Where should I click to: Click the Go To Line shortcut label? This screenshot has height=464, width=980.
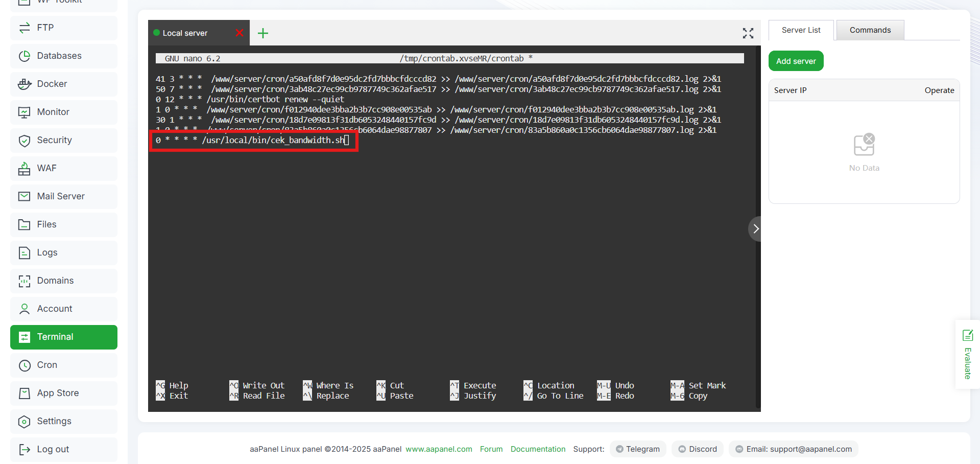pyautogui.click(x=560, y=396)
